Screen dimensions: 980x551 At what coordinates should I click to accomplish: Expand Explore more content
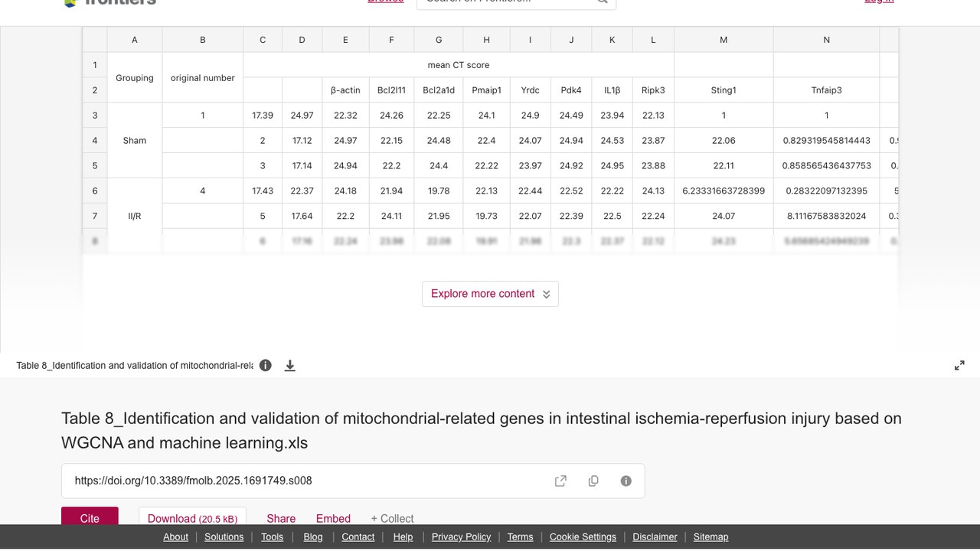490,294
